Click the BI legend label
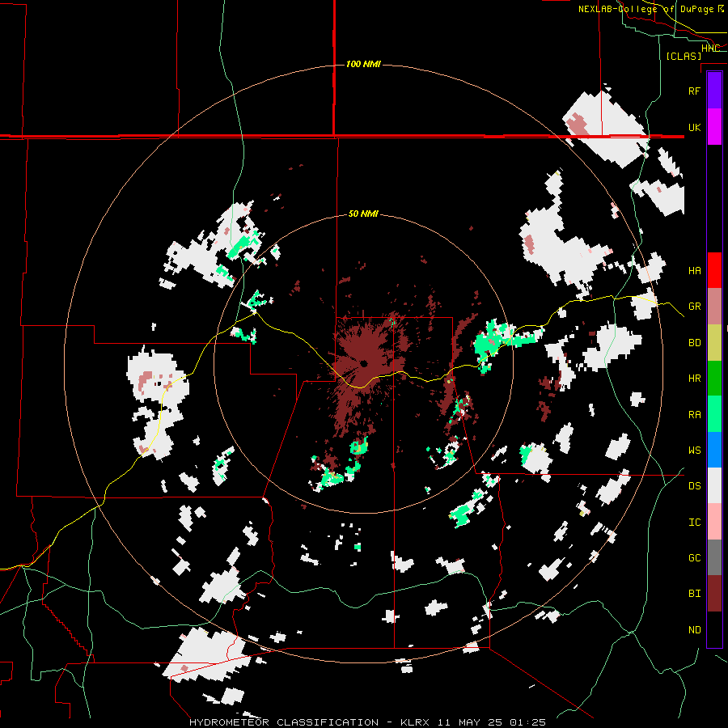728x728 pixels. [694, 594]
